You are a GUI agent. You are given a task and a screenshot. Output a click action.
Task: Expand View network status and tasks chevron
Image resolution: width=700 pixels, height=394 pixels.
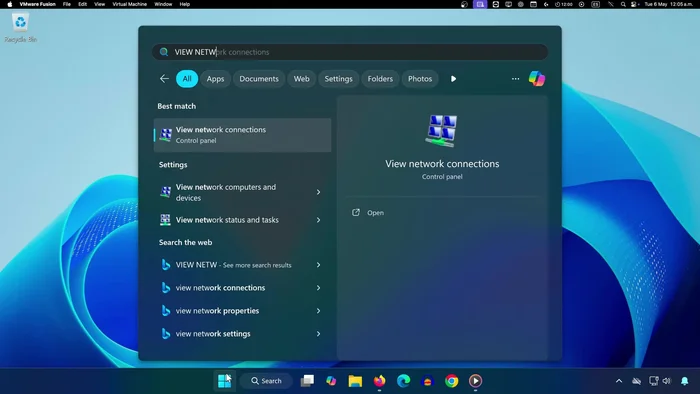318,220
